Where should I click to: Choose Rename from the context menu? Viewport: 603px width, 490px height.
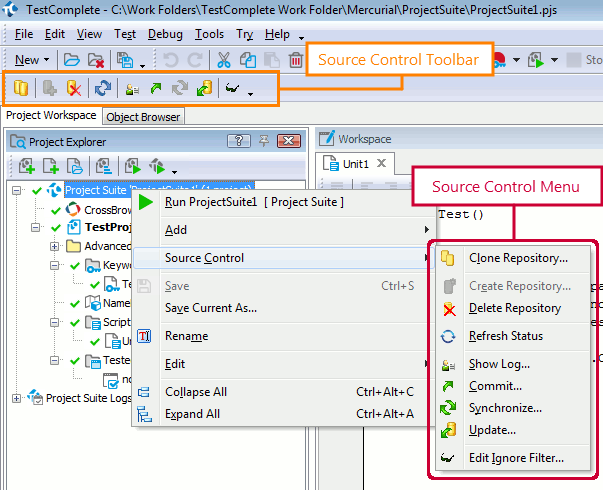click(283, 336)
